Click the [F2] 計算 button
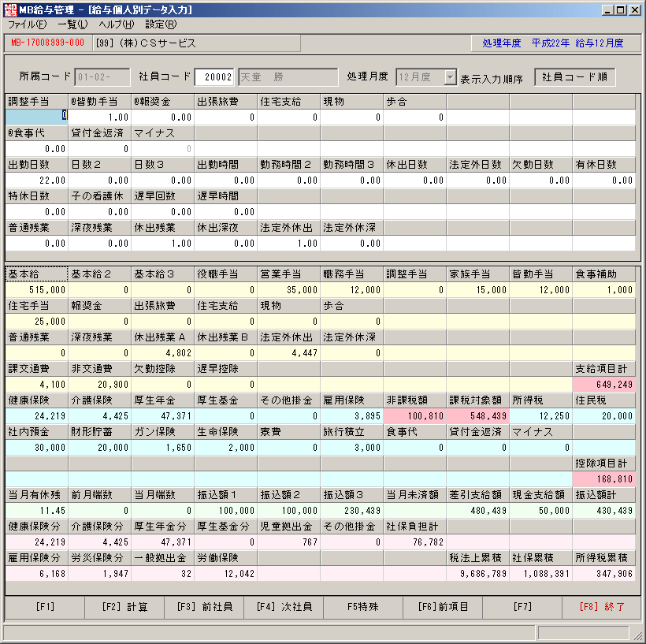The height and width of the screenshot is (644, 646). (x=124, y=607)
